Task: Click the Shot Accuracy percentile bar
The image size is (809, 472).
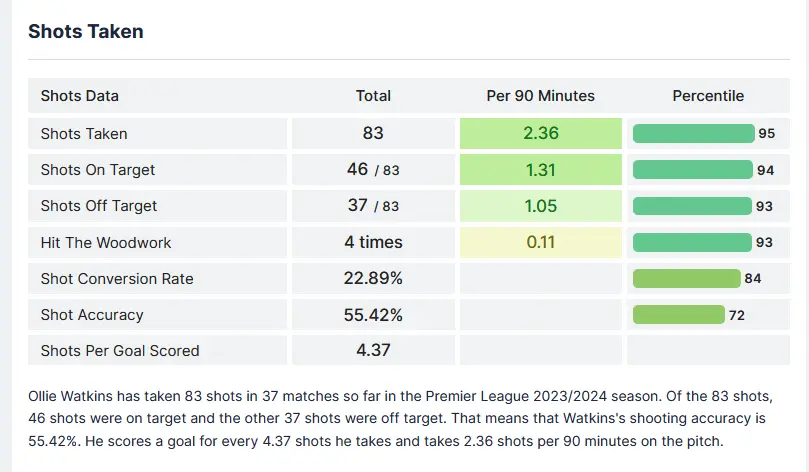Action: click(679, 315)
